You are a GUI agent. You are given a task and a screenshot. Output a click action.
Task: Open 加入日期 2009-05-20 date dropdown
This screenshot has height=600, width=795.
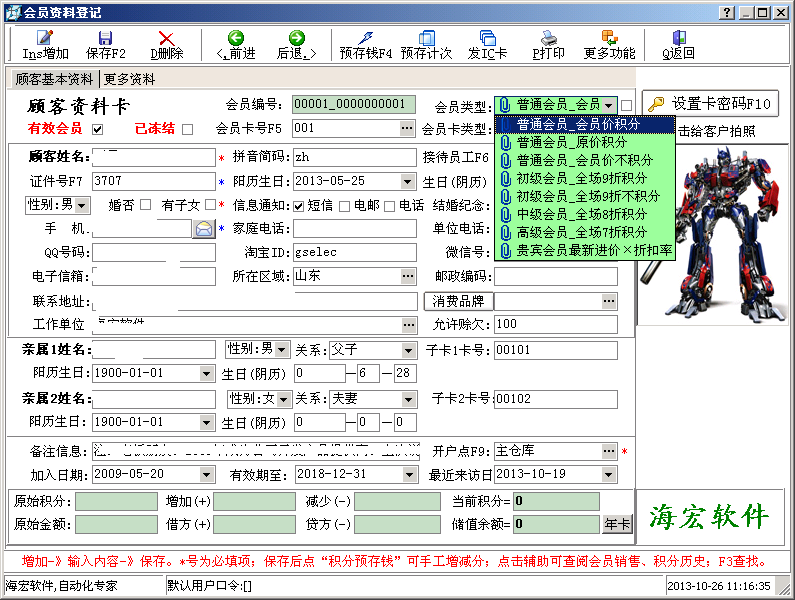[206, 475]
